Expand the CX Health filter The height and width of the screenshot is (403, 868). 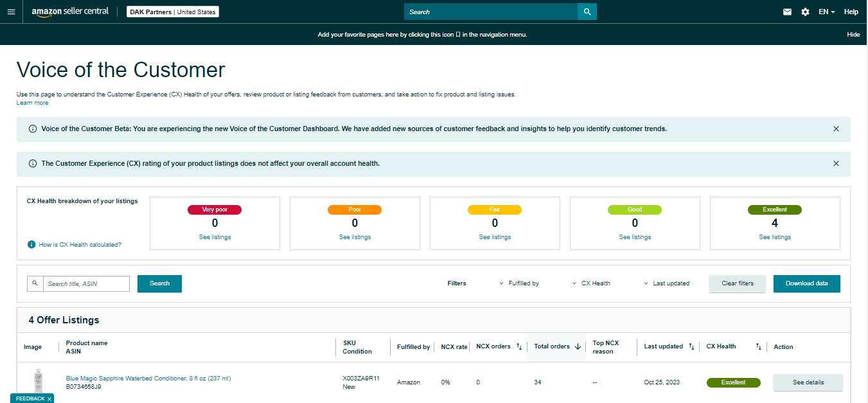(x=591, y=283)
